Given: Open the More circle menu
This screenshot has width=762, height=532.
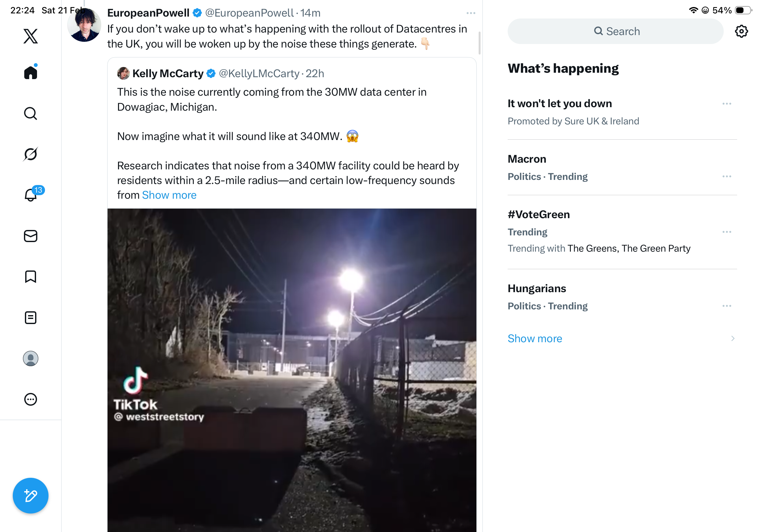Looking at the screenshot, I should point(31,399).
